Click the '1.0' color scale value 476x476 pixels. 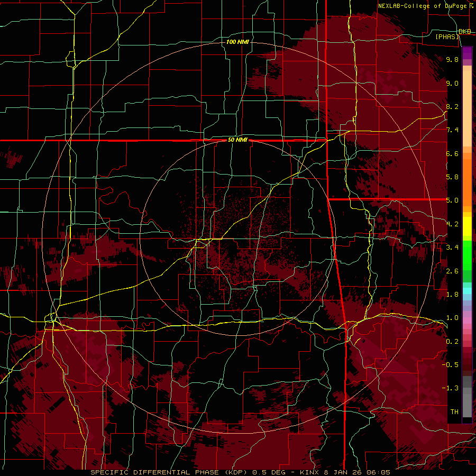pos(452,318)
